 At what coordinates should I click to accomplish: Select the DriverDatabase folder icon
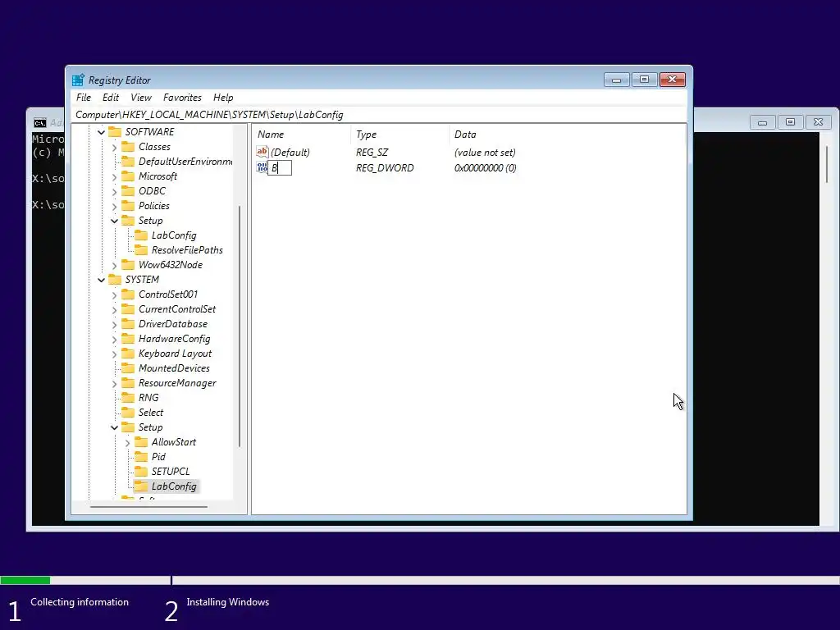128,323
